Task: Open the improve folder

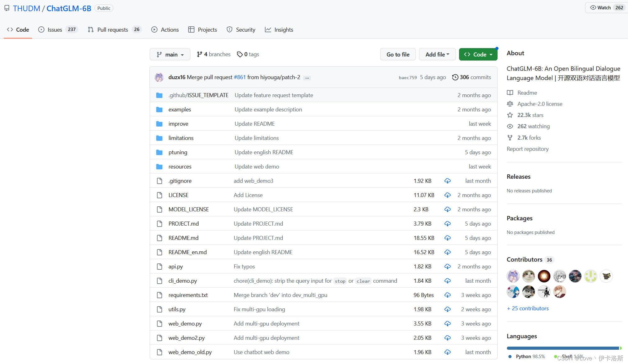Action: [x=178, y=124]
